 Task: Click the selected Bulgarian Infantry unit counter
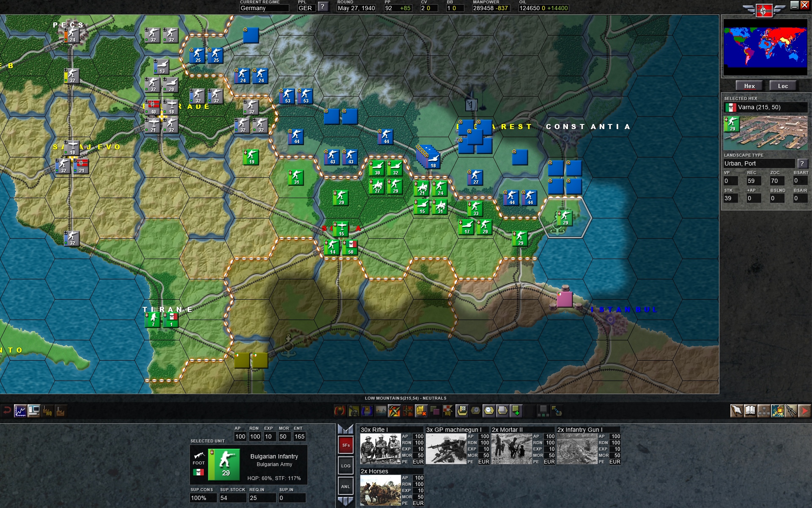tap(224, 464)
